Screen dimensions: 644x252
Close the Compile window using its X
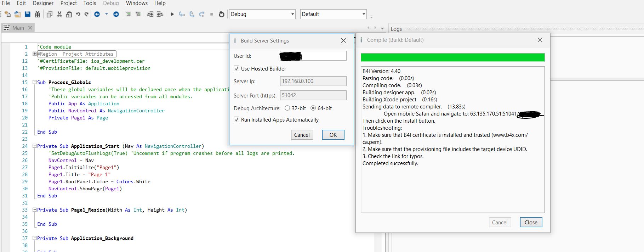click(x=540, y=40)
